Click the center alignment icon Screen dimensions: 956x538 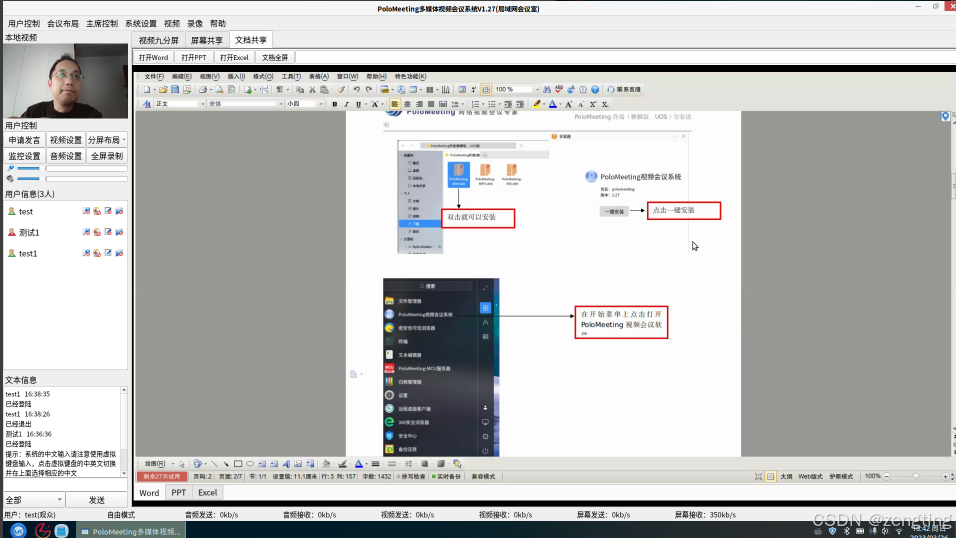point(407,104)
